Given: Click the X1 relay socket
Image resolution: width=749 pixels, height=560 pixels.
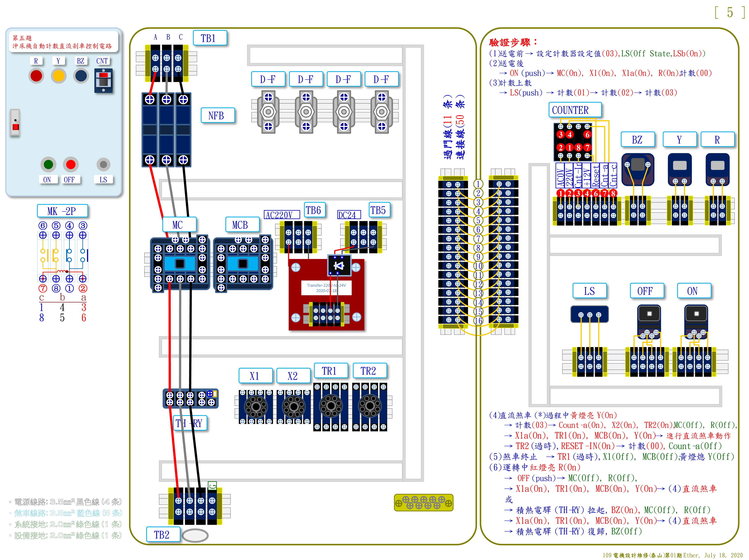Looking at the screenshot, I should tap(256, 406).
